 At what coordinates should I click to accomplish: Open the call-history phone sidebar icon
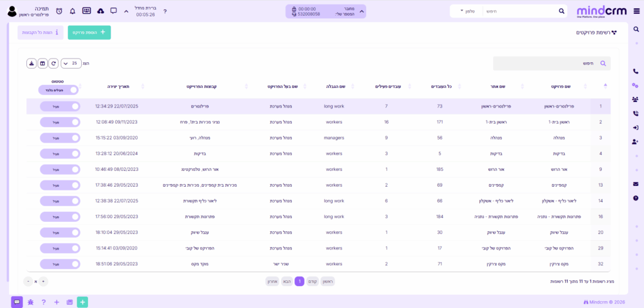coord(636,114)
